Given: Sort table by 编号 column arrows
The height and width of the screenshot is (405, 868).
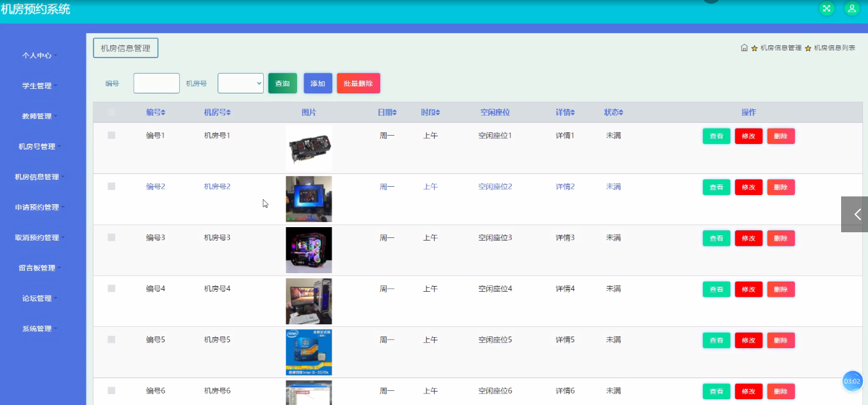Looking at the screenshot, I should pos(163,113).
